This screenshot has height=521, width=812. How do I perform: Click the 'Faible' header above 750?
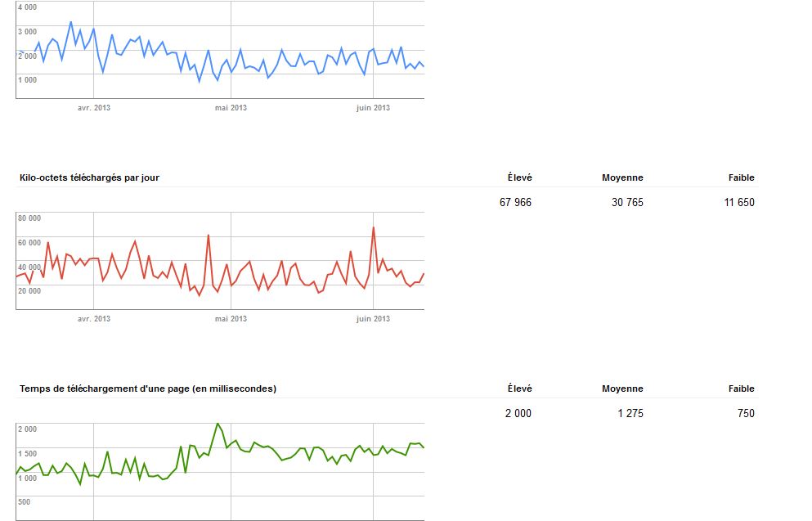pos(741,389)
